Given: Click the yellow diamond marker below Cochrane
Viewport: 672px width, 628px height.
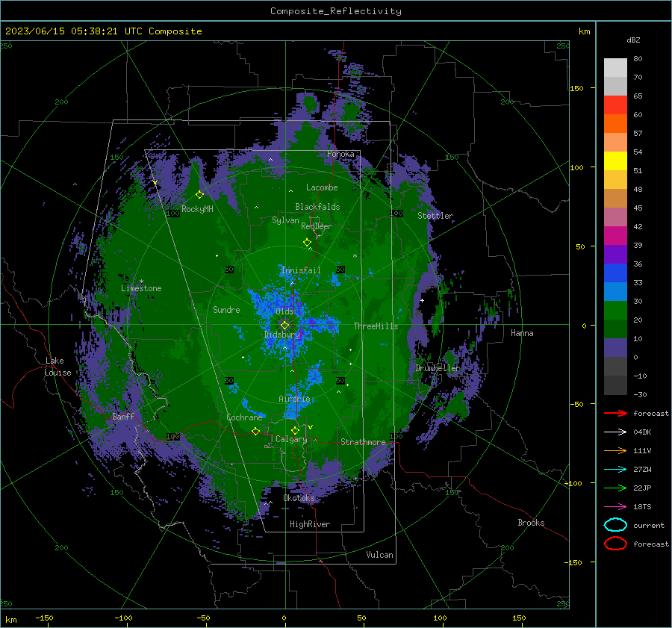Looking at the screenshot, I should [x=255, y=432].
